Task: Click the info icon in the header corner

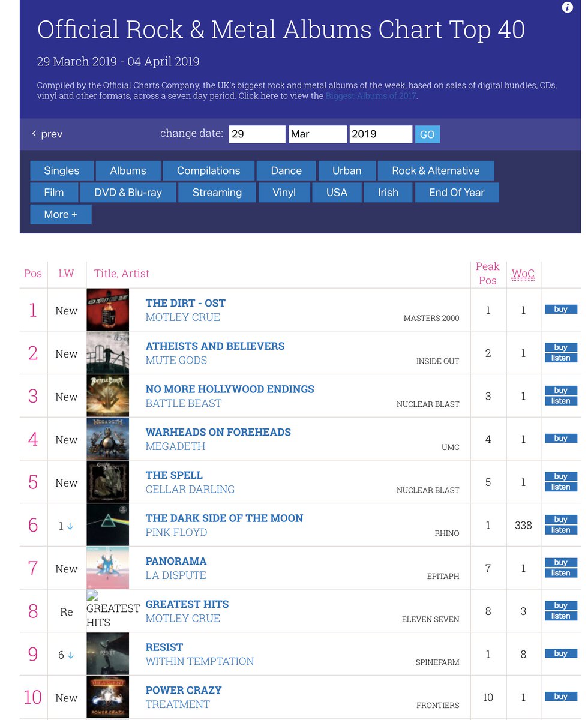Action: (x=568, y=8)
